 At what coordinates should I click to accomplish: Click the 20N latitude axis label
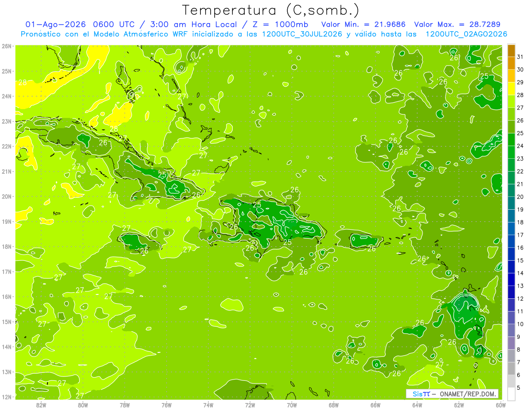point(7,196)
